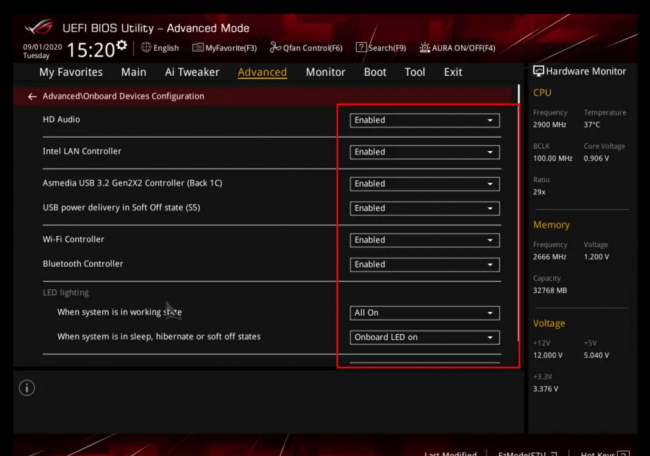This screenshot has width=650, height=456.
Task: Click the settings gear next to the clock
Action: [121, 45]
